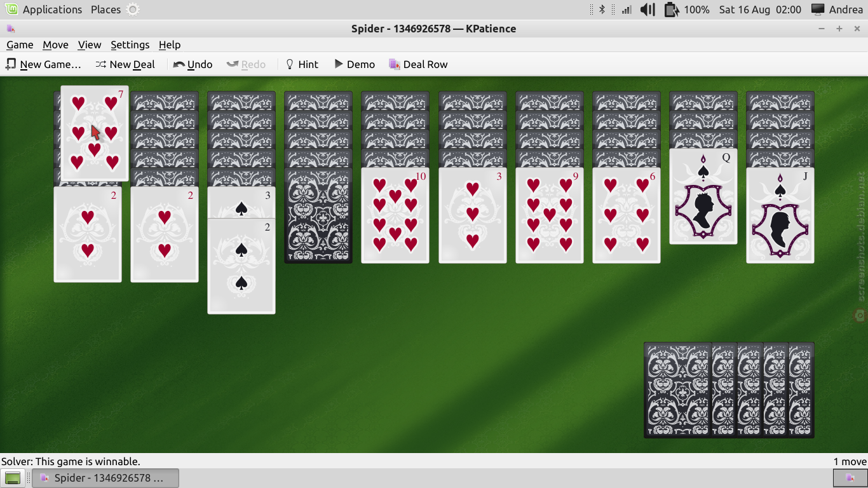Image resolution: width=868 pixels, height=488 pixels.
Task: Click the KPatience window icon in title bar
Action: pos(11,29)
